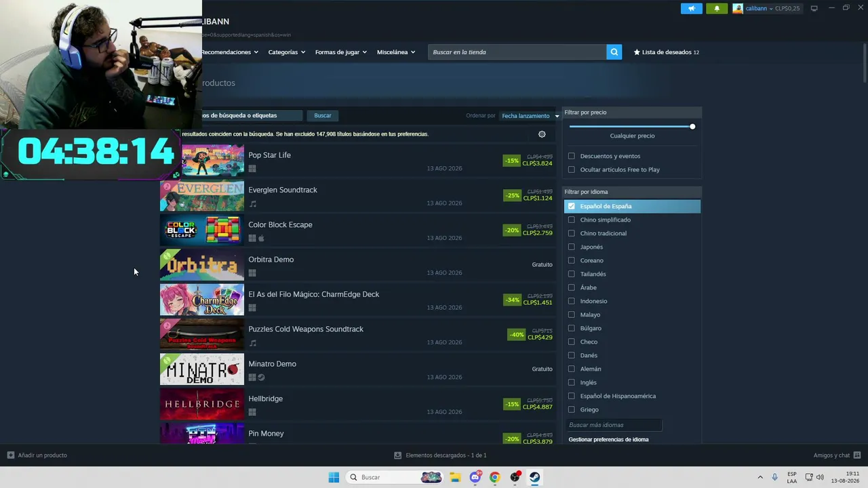This screenshot has width=868, height=488.
Task: Launch File Explorer from the taskbar
Action: coord(455,477)
